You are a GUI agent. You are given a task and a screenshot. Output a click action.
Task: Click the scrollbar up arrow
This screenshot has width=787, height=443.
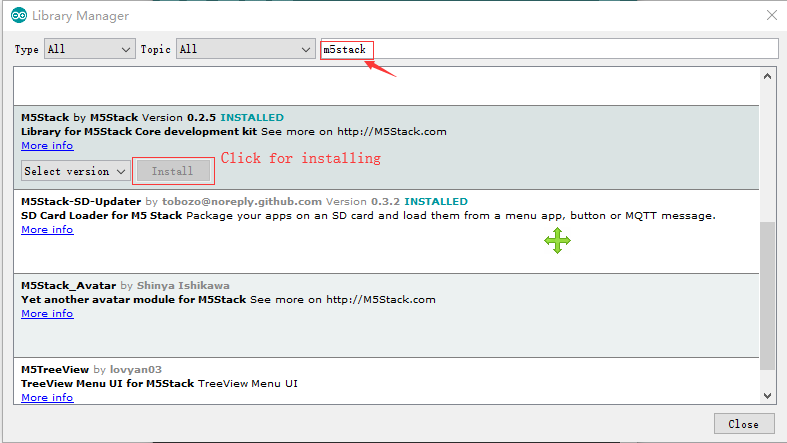tap(767, 76)
